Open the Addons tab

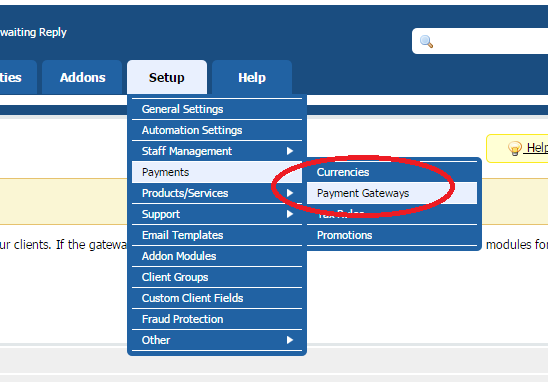point(82,77)
